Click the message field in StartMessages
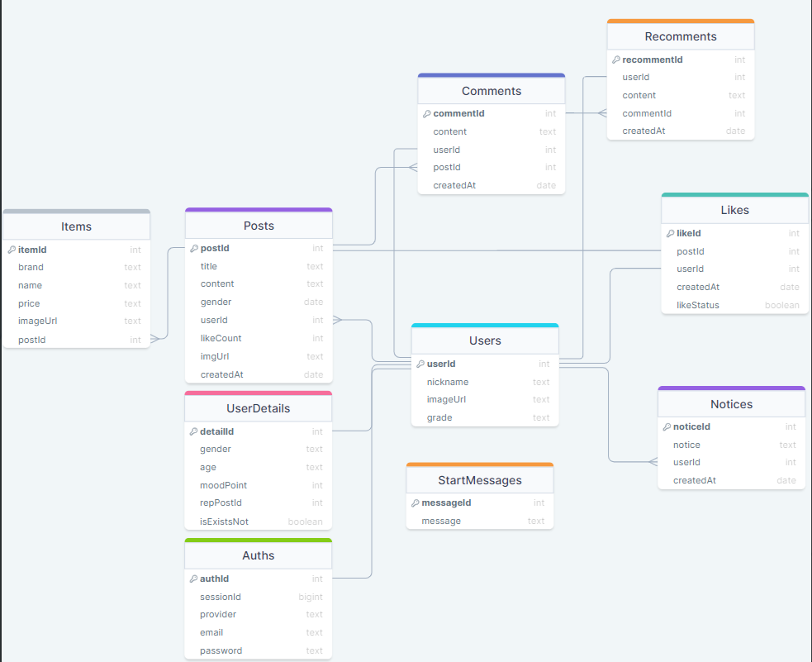Screen dimensions: 812x662 click(x=480, y=522)
